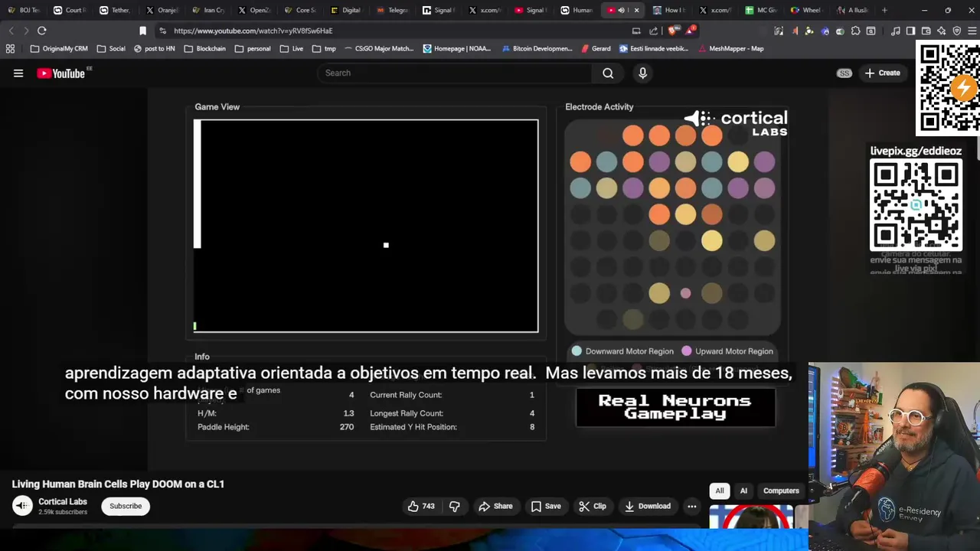Open the media control music note icon

point(895,31)
